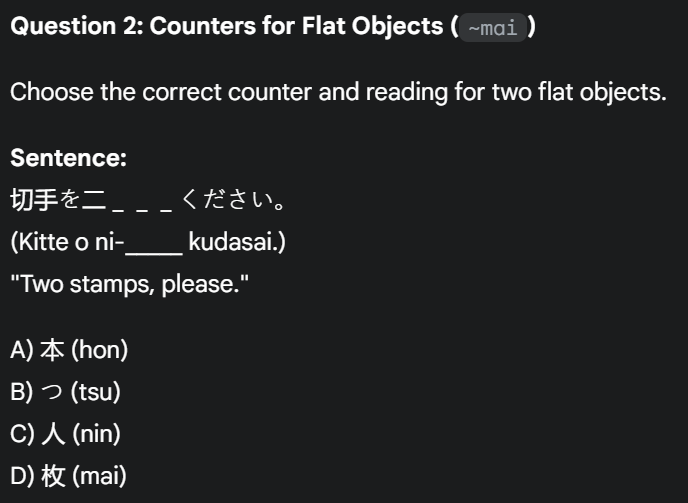Click the 人 kanji character
Screen dimensions: 688x503
pyautogui.click(x=54, y=434)
